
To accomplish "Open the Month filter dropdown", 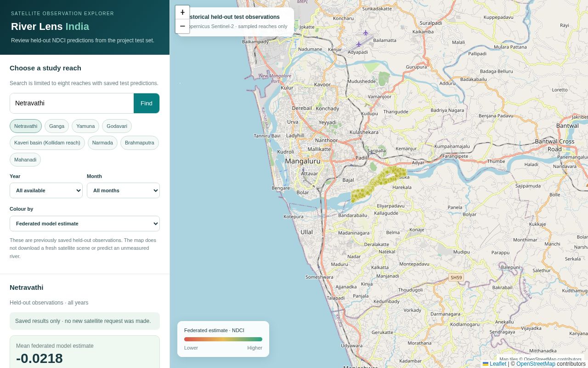I will 123,190.
